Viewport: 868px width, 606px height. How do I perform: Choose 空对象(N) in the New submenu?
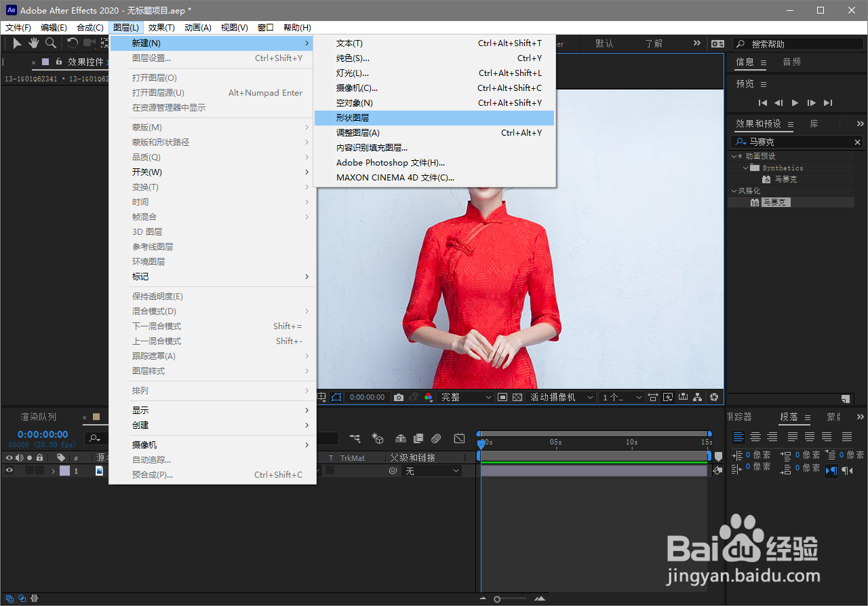point(434,103)
